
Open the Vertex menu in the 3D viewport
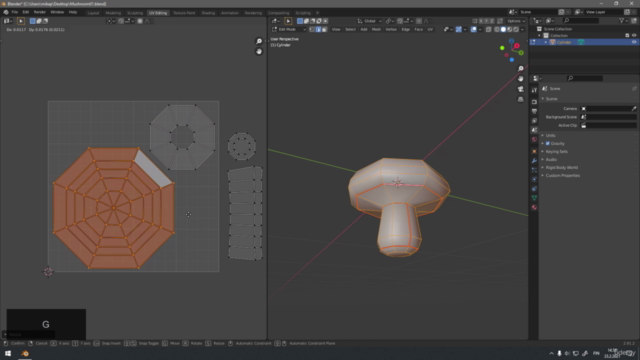pos(391,29)
